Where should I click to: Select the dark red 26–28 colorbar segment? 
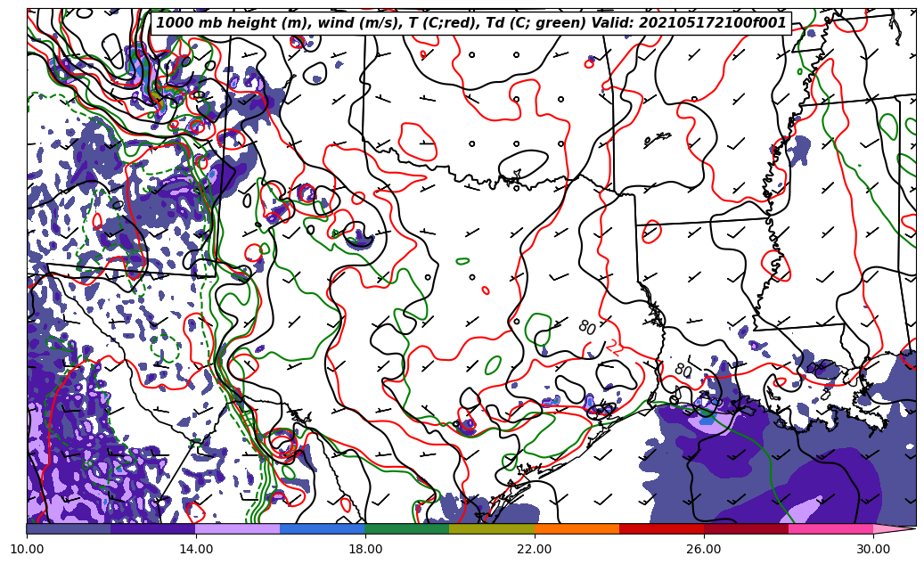(746, 528)
